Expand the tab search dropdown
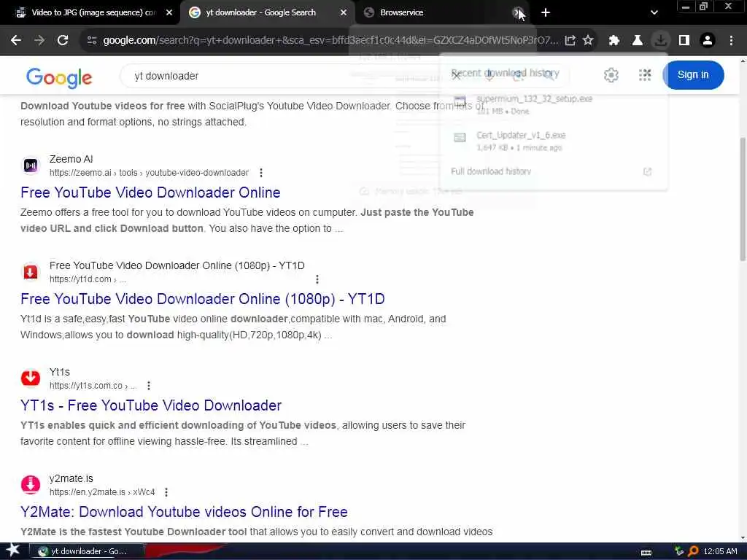This screenshot has width=747, height=560. (654, 13)
